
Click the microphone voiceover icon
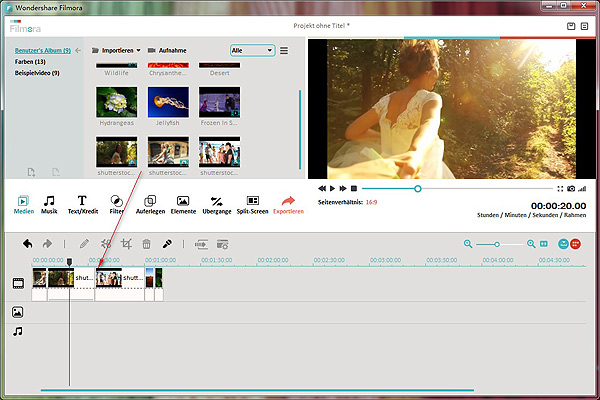coord(167,244)
